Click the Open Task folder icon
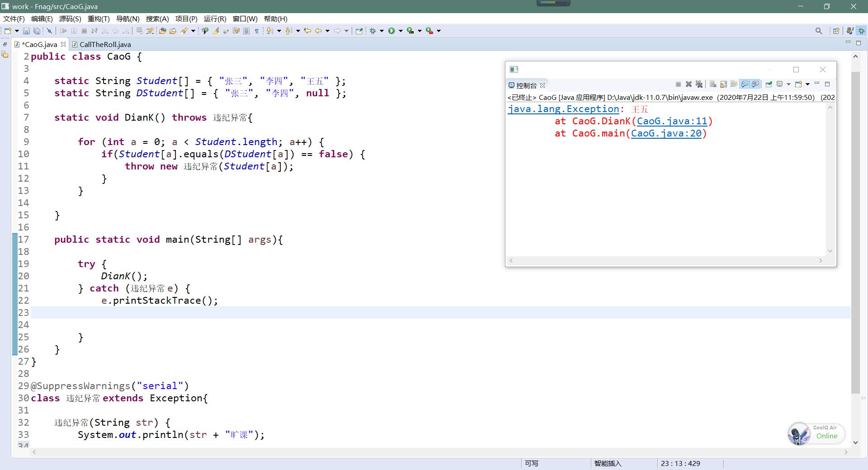868x470 pixels. pyautogui.click(x=173, y=31)
